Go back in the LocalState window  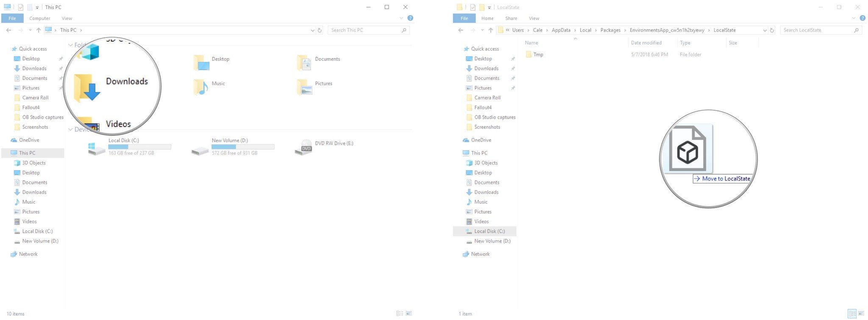[461, 30]
